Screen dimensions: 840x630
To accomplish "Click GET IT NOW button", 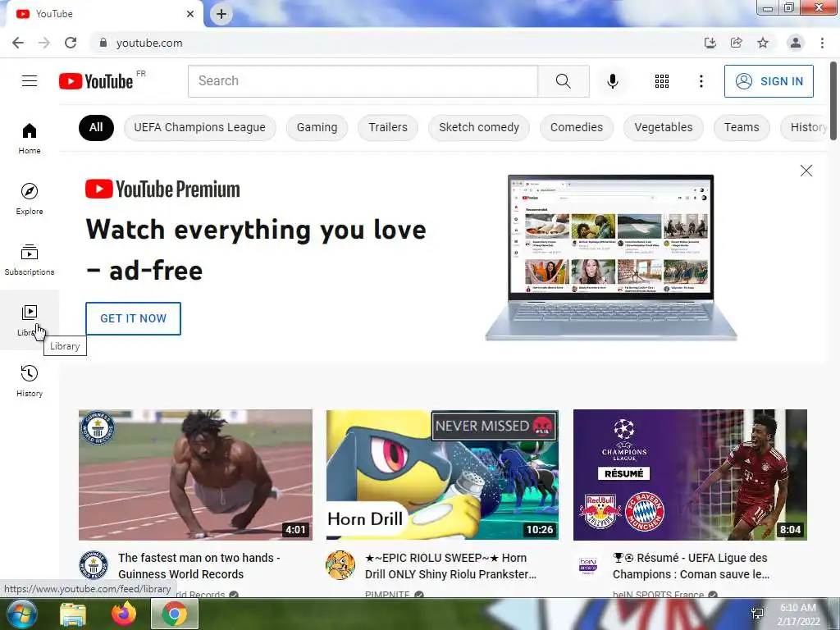I will (134, 318).
